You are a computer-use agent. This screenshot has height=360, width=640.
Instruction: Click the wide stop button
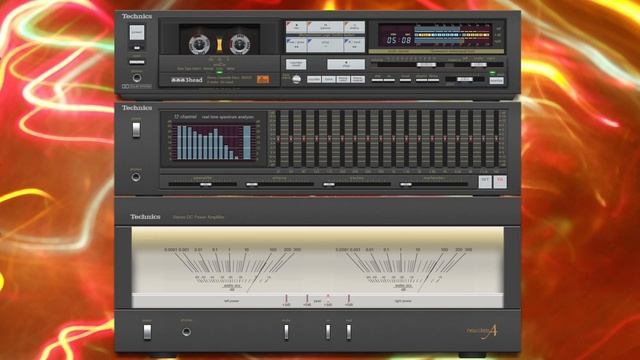click(x=346, y=64)
